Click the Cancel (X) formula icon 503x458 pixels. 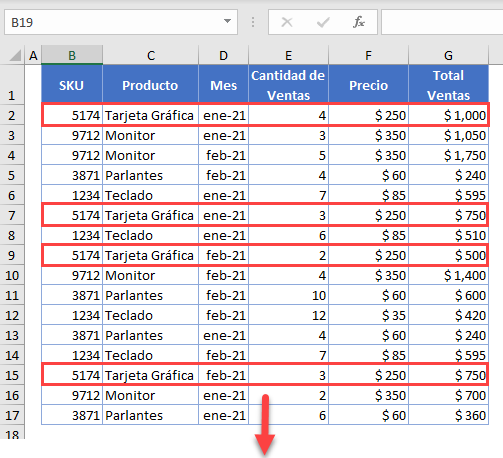pyautogui.click(x=287, y=22)
